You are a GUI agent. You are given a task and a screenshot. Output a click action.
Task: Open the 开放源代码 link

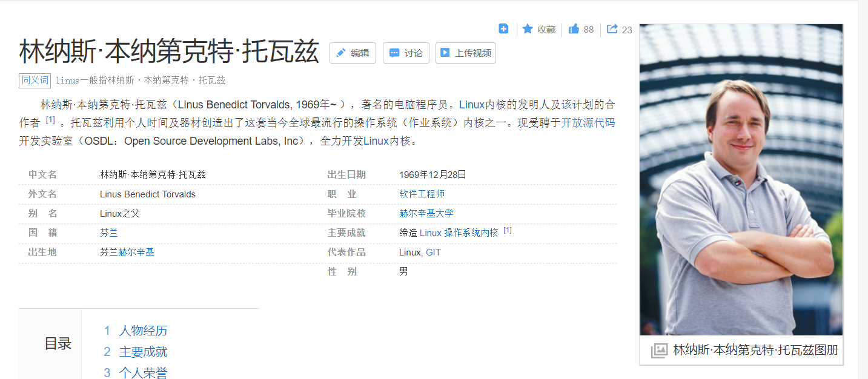pyautogui.click(x=588, y=123)
